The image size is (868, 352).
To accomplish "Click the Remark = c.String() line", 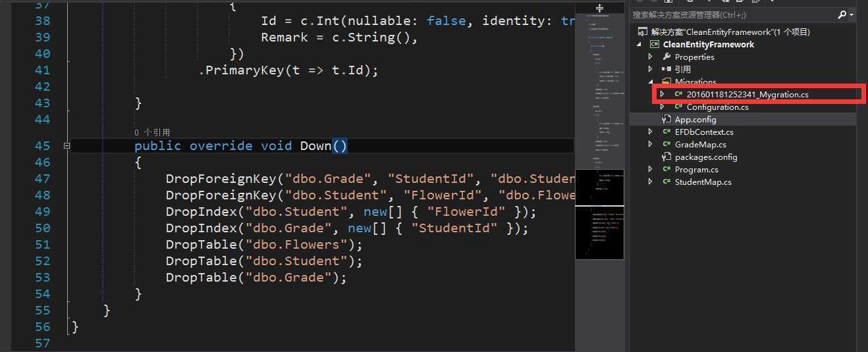I will (x=339, y=38).
